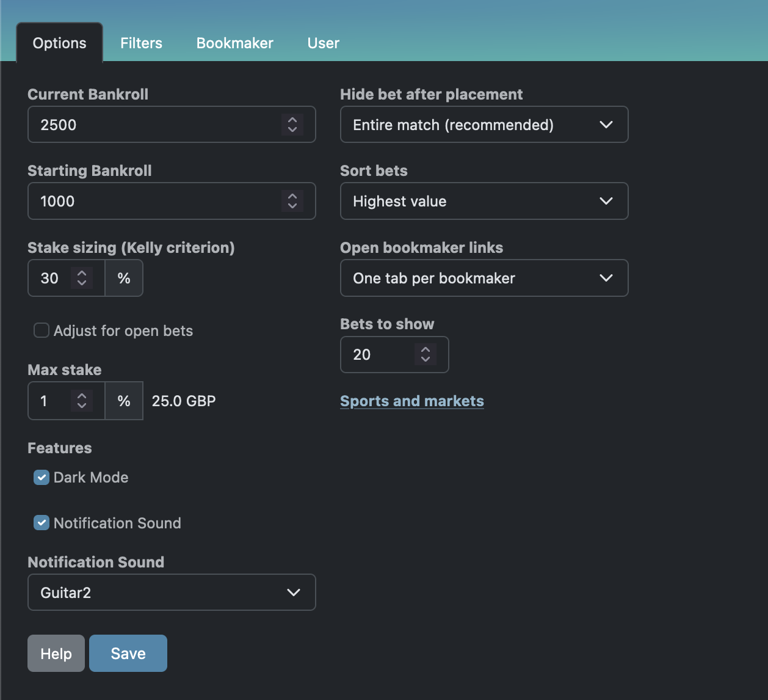
Task: Click the Current Bankroll stepper arrows
Action: [x=292, y=125]
